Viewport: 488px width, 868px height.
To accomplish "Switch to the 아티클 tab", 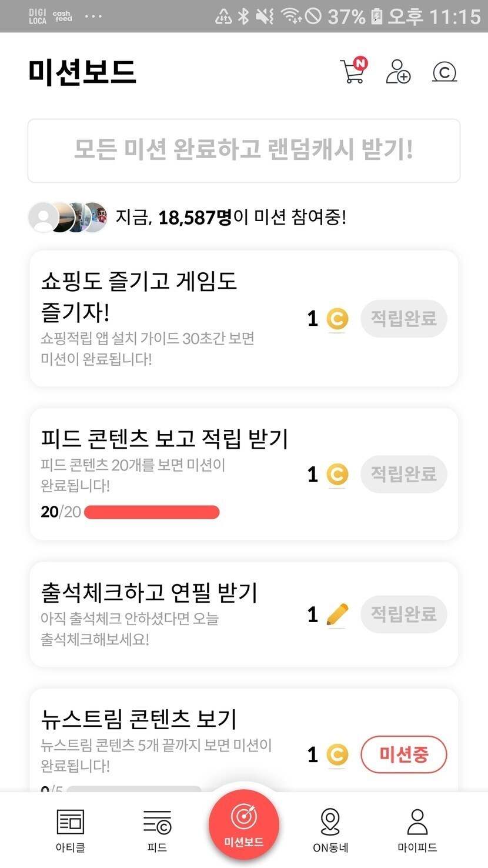I will (71, 829).
